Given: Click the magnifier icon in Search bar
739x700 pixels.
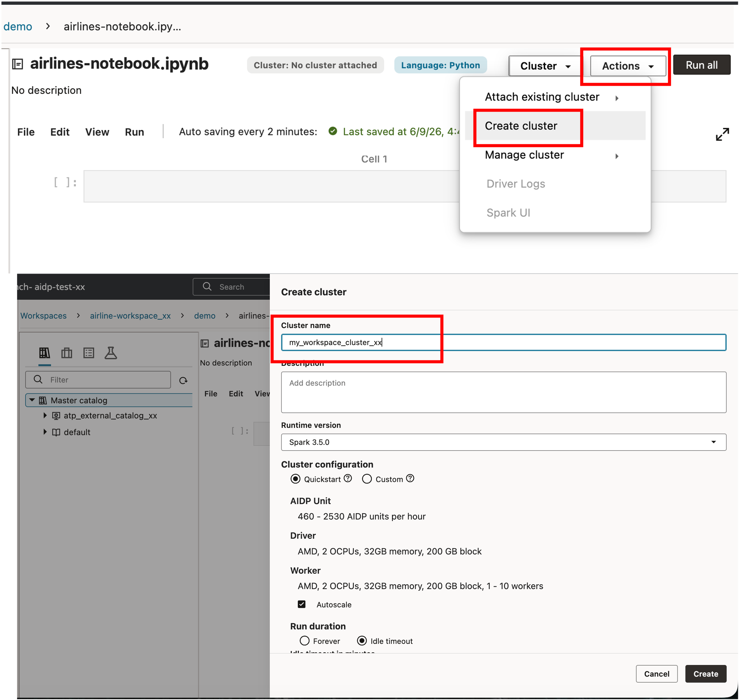Looking at the screenshot, I should click(207, 286).
